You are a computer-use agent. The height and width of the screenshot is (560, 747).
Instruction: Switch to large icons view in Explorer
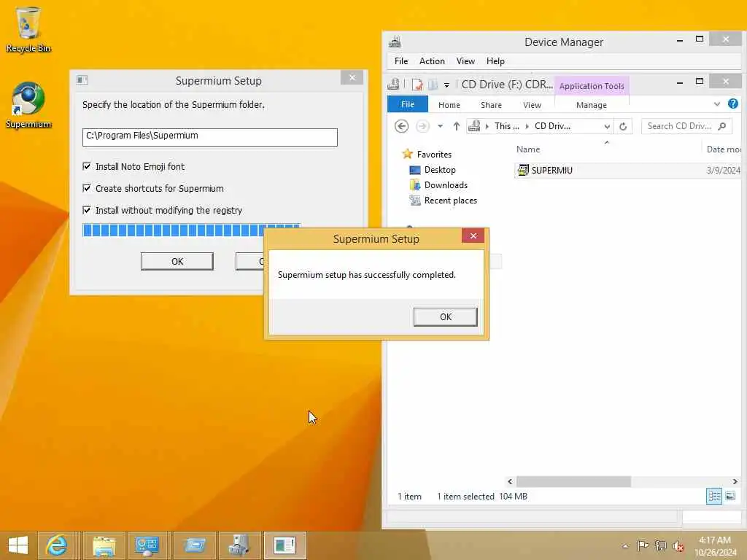click(x=729, y=496)
